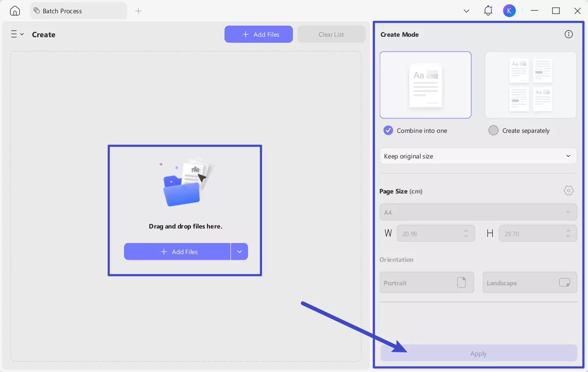Open the Page Size settings gear
588x372 pixels.
(569, 190)
